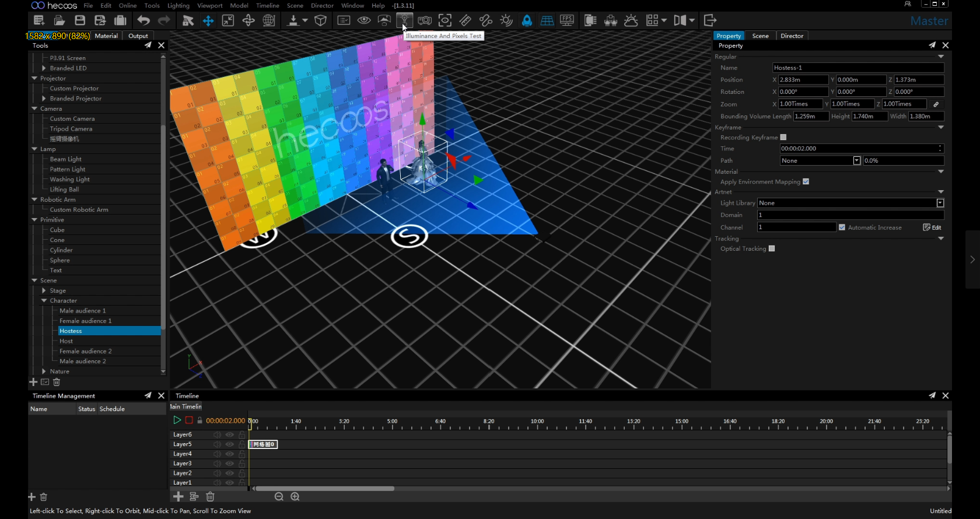Select the scale tool icon

tap(228, 20)
